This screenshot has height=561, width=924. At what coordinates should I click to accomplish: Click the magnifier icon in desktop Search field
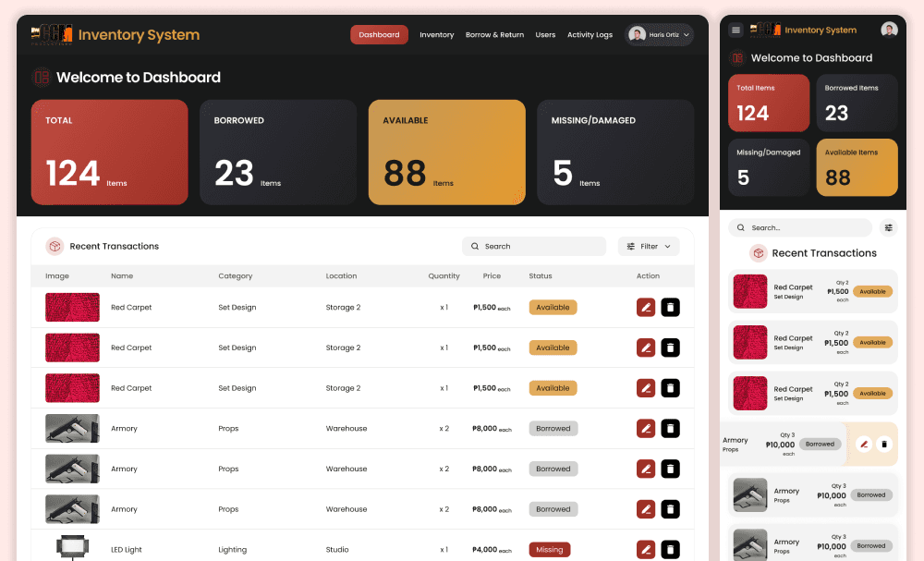(474, 247)
